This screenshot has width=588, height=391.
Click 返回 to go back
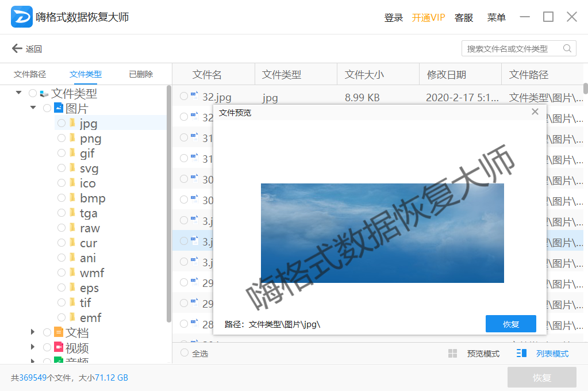click(34, 49)
